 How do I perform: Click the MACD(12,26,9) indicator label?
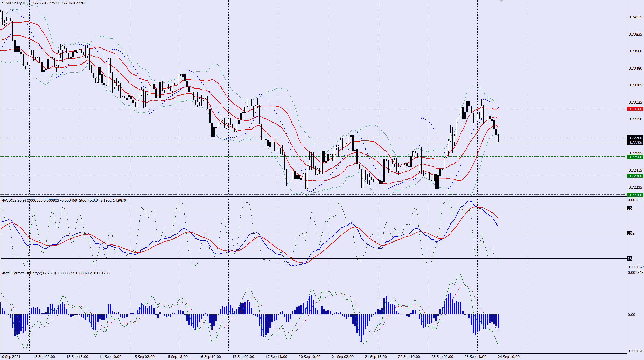pyautogui.click(x=13, y=200)
